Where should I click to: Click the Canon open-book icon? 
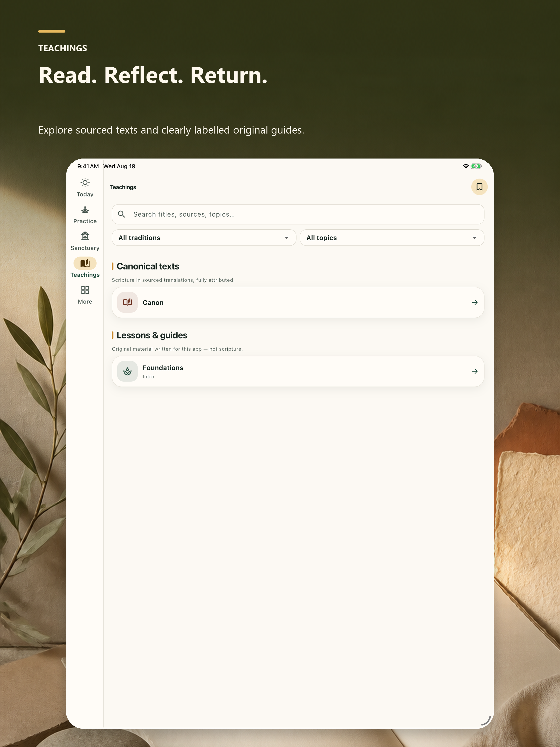coord(127,302)
